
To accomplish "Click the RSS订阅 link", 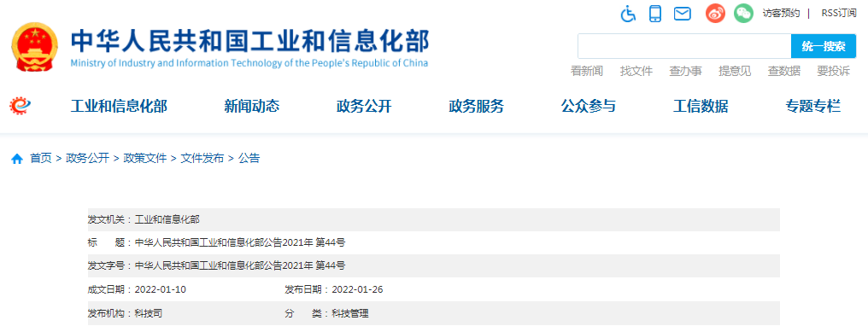I will click(839, 14).
